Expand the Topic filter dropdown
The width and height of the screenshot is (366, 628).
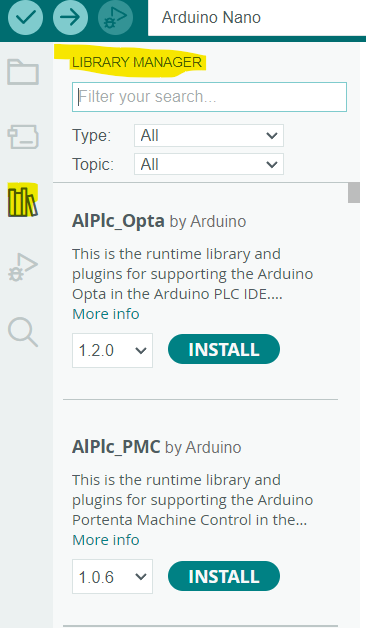coord(209,164)
